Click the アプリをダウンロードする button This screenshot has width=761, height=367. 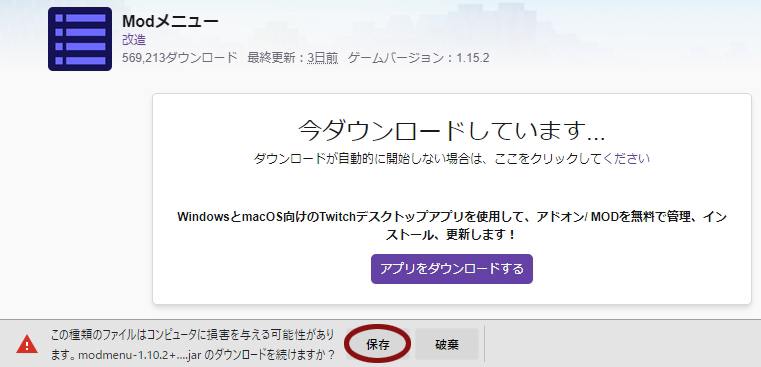click(x=452, y=269)
